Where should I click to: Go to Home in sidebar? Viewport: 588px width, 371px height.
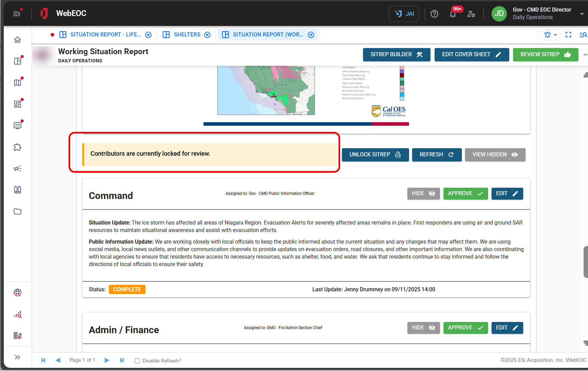pyautogui.click(x=17, y=40)
